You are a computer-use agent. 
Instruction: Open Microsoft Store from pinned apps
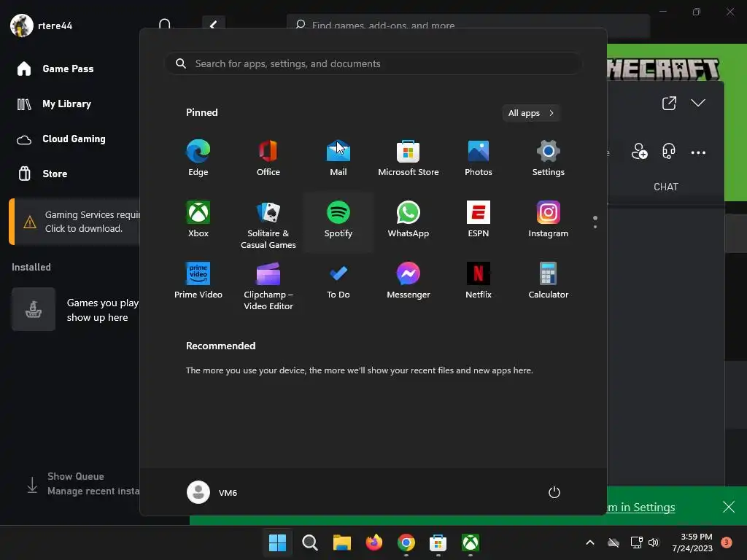click(409, 158)
